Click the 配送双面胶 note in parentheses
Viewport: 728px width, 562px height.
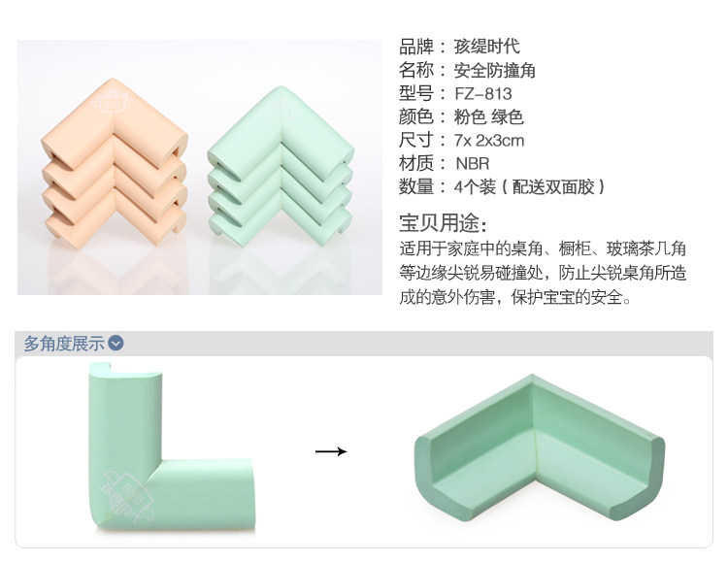[x=552, y=186]
